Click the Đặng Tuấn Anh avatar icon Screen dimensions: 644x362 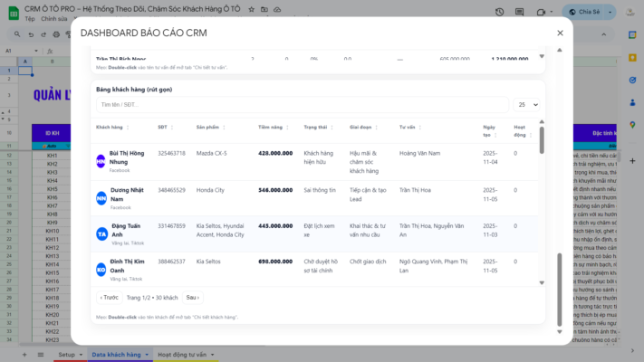(x=101, y=233)
